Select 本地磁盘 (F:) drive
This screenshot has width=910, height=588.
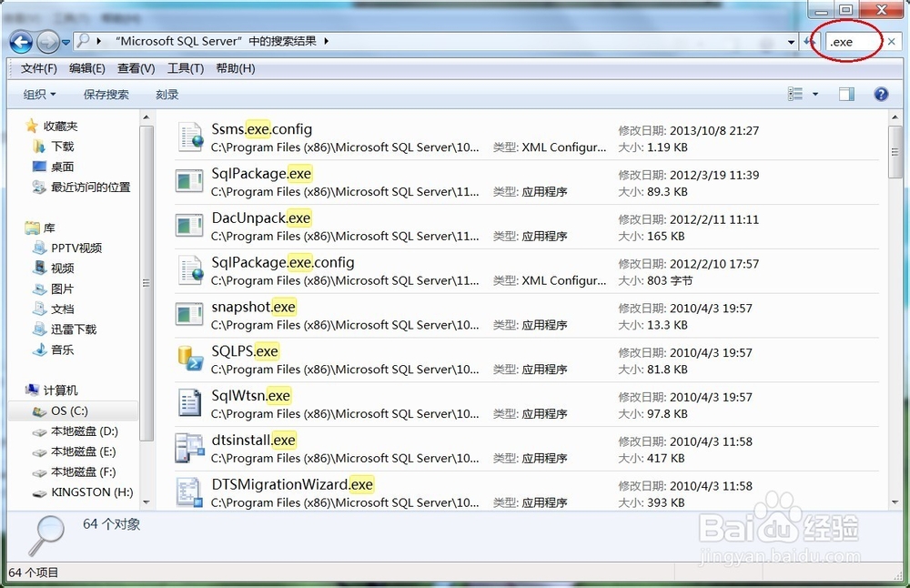click(75, 471)
